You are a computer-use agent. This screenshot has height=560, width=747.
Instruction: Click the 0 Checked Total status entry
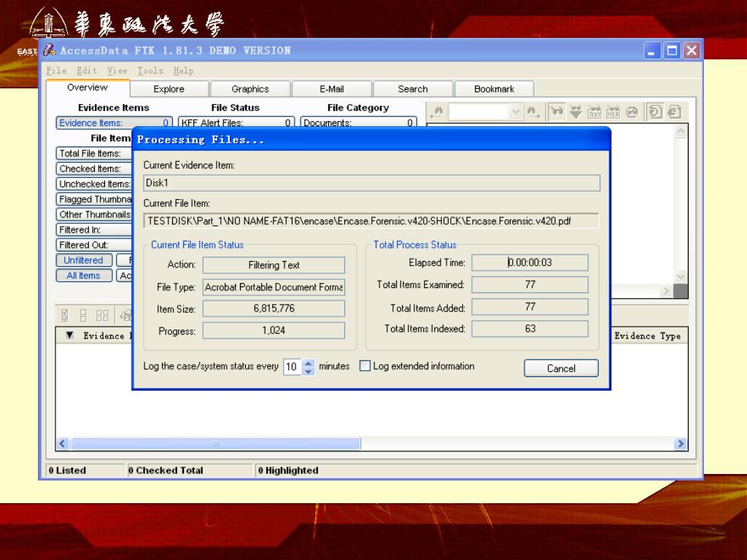[190, 470]
